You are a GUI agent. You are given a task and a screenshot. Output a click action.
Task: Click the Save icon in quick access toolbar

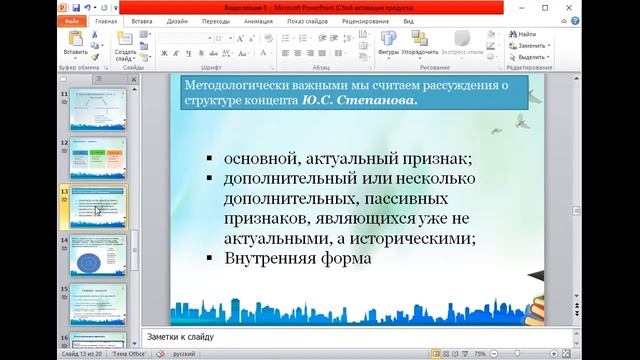coord(76,8)
